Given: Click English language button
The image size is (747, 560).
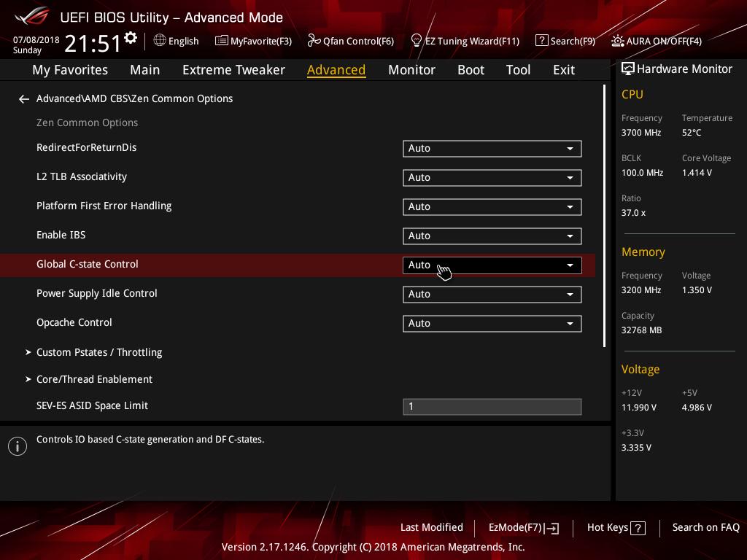Looking at the screenshot, I should [x=183, y=41].
